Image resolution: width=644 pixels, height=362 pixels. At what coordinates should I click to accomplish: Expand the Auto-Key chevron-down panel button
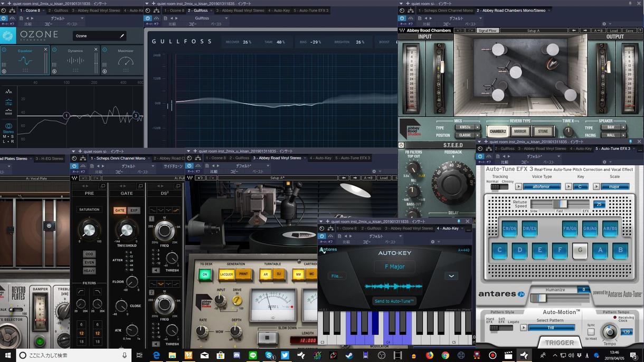[451, 276]
